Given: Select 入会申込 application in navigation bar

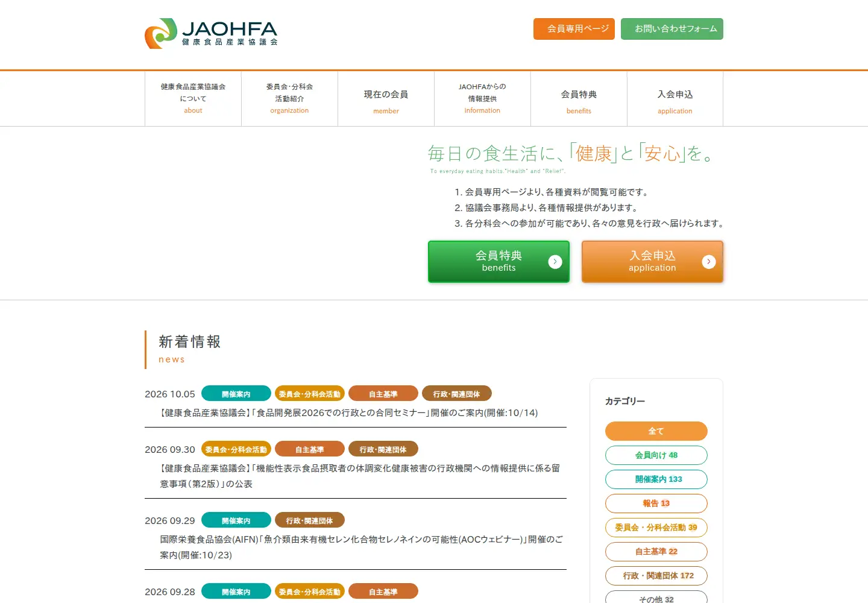Looking at the screenshot, I should tap(675, 98).
